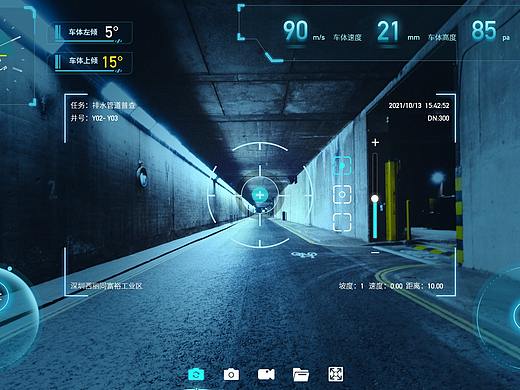Select the highlighted focus frame with filled dot
This screenshot has width=520, height=390.
pos(342,166)
